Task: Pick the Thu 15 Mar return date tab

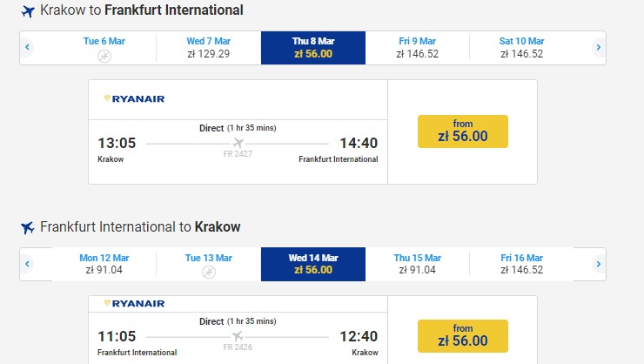Action: [x=417, y=264]
